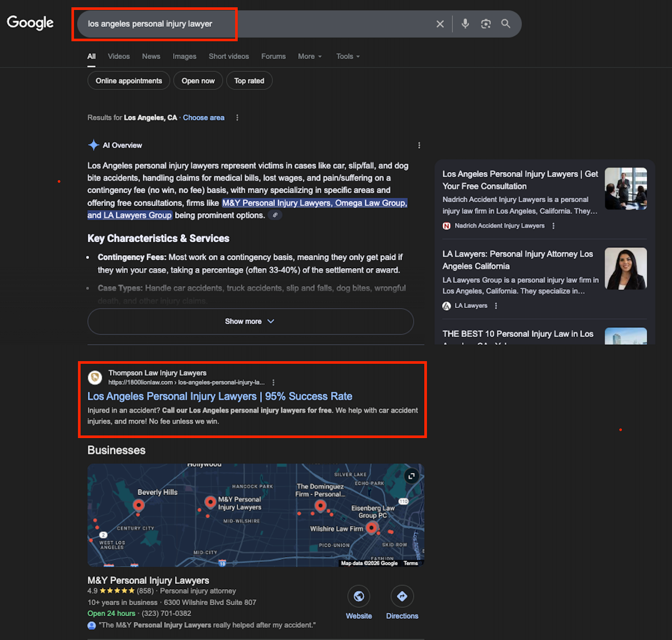Switch to the News tab
Screen dimensions: 672x640
(x=151, y=56)
